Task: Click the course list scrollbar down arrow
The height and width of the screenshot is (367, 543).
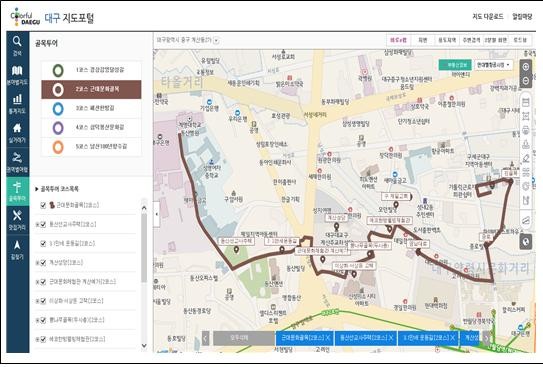Action: [144, 346]
